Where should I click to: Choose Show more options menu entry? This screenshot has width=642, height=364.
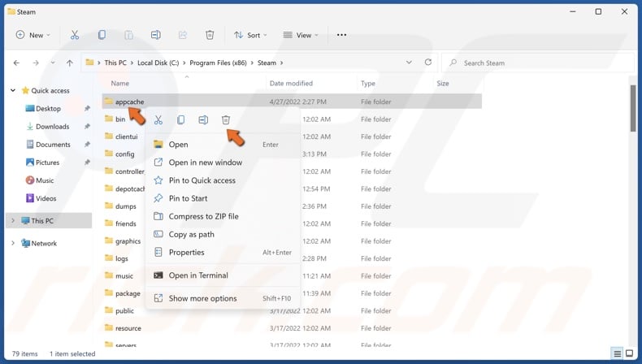pyautogui.click(x=202, y=298)
